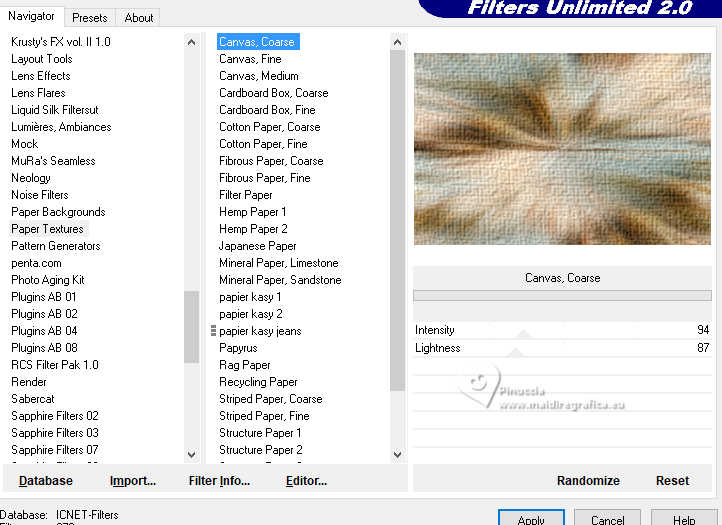Select penta.com category
The width and height of the screenshot is (722, 525).
pyautogui.click(x=36, y=263)
